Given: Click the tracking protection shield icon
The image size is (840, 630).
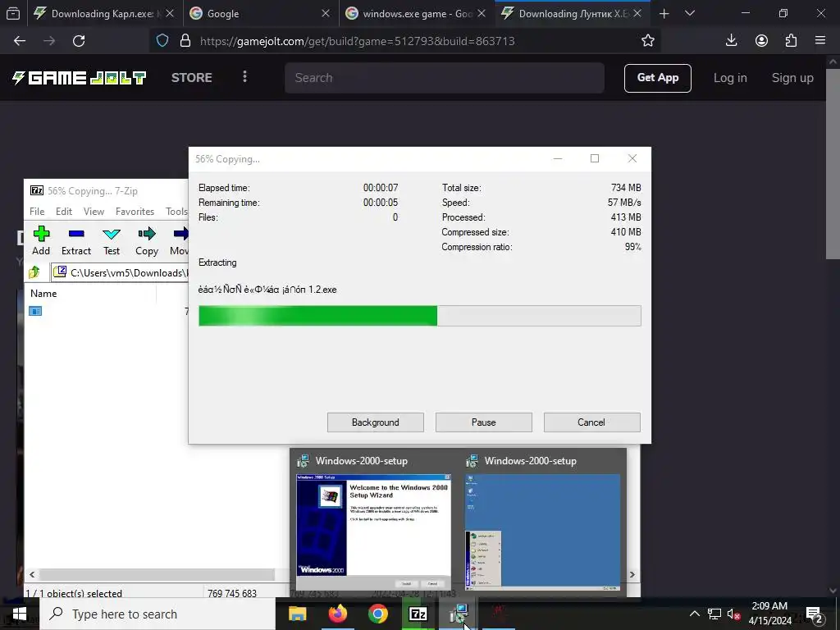Looking at the screenshot, I should 162,41.
